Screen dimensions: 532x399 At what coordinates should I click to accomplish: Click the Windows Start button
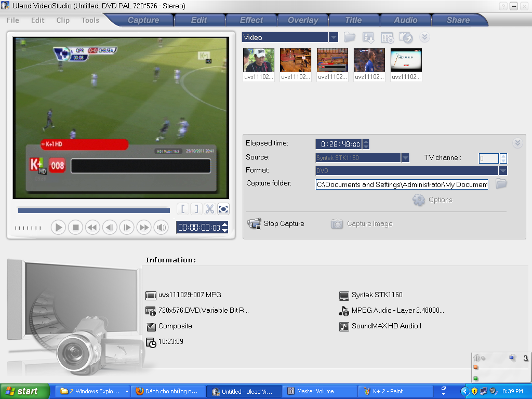(24, 391)
